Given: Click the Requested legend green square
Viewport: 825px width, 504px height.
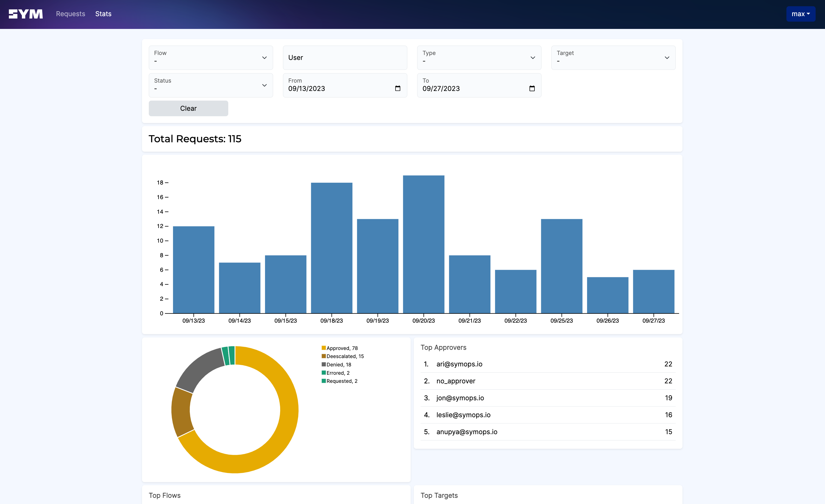Looking at the screenshot, I should click(323, 381).
